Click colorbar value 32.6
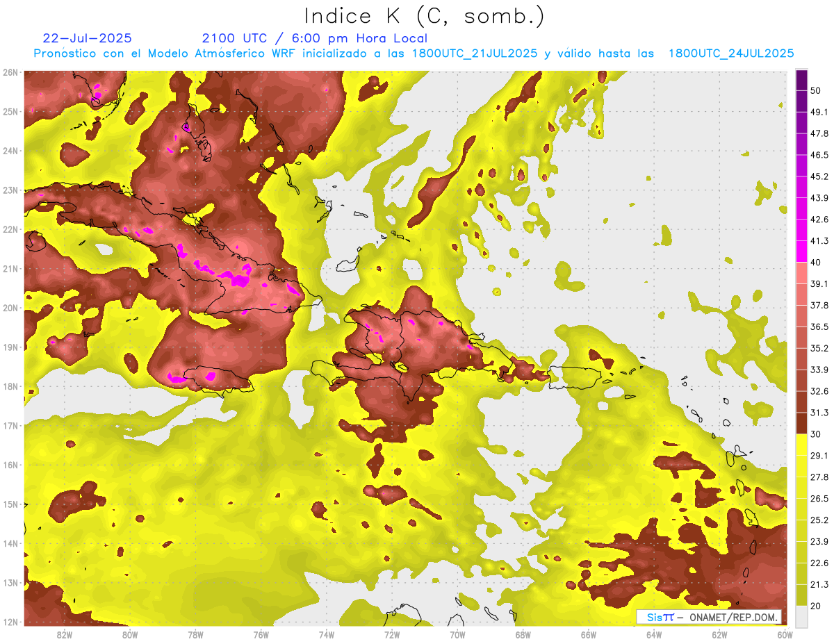The height and width of the screenshot is (644, 834). point(819,391)
